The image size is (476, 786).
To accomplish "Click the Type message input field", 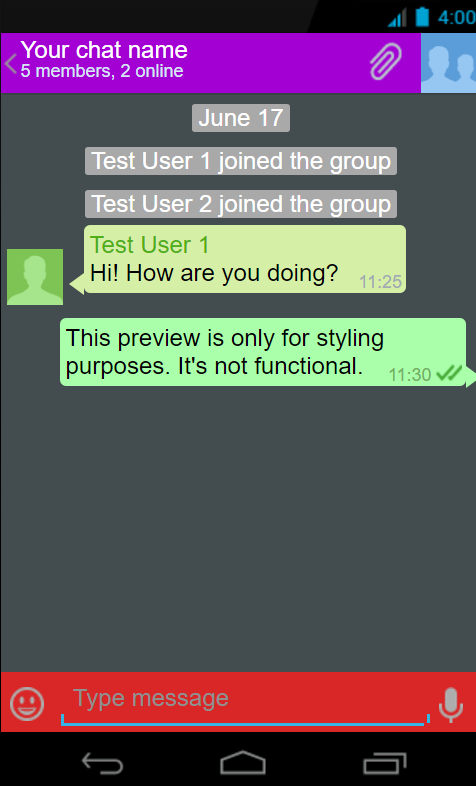I will point(245,703).
